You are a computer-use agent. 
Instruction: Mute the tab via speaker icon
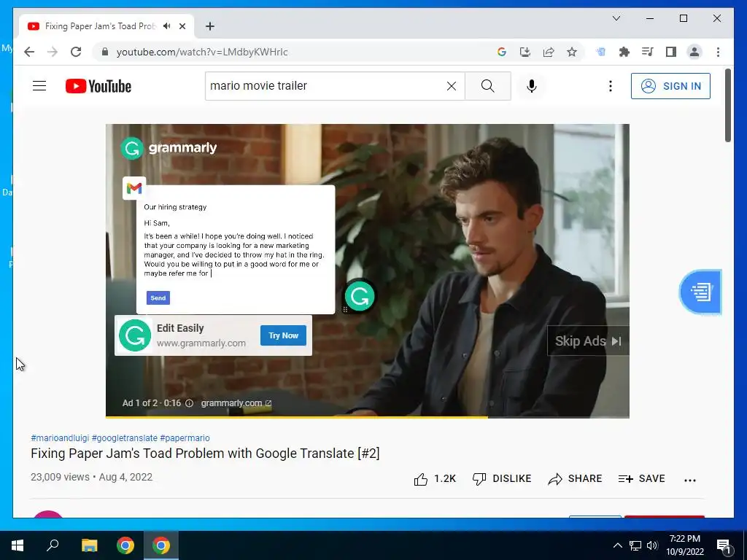tap(166, 26)
